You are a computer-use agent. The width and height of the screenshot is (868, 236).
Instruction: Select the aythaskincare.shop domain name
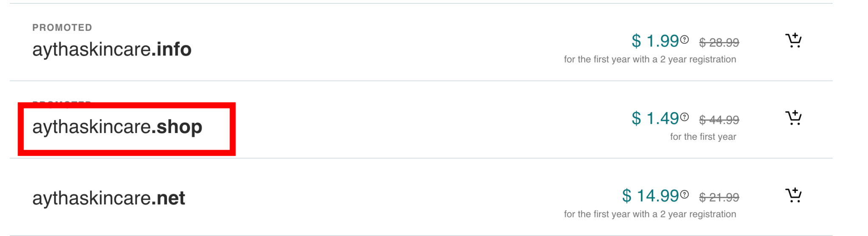117,127
